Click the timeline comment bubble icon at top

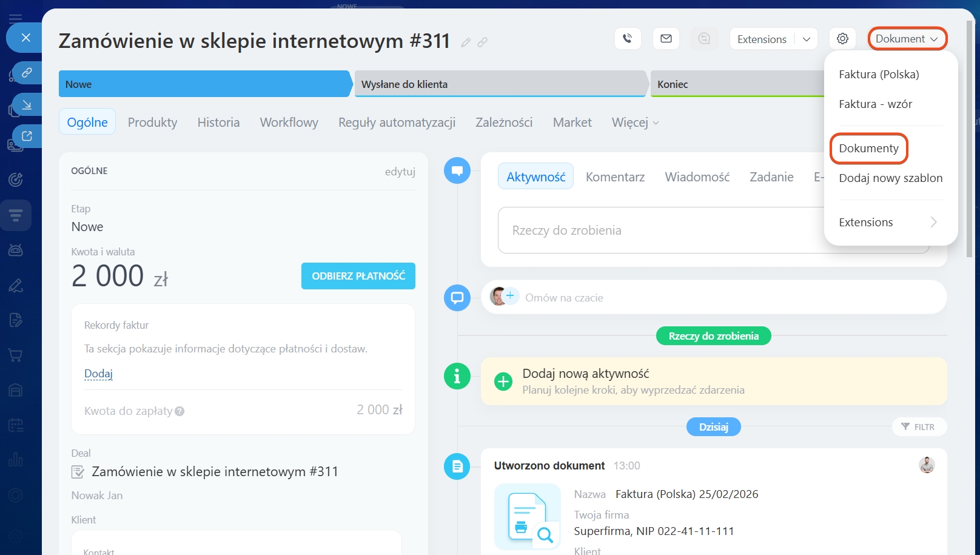(x=457, y=170)
